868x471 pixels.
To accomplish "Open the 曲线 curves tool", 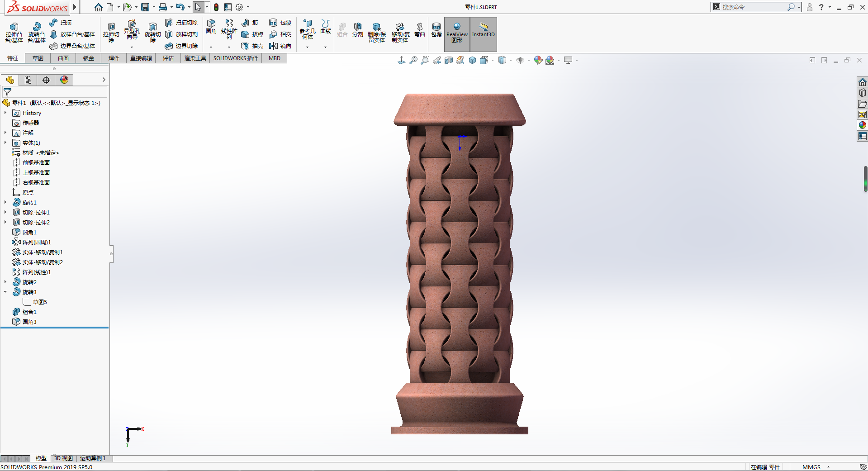I will click(326, 27).
